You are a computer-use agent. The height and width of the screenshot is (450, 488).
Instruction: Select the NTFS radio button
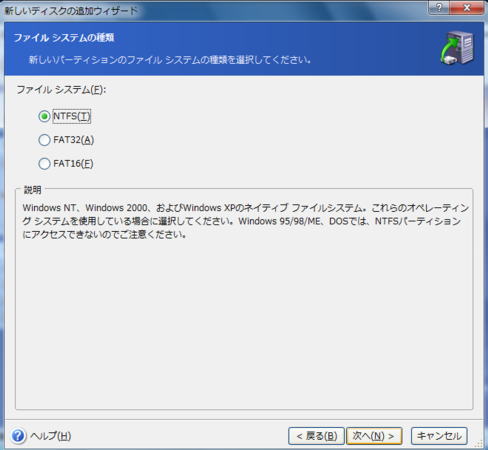tap(44, 116)
